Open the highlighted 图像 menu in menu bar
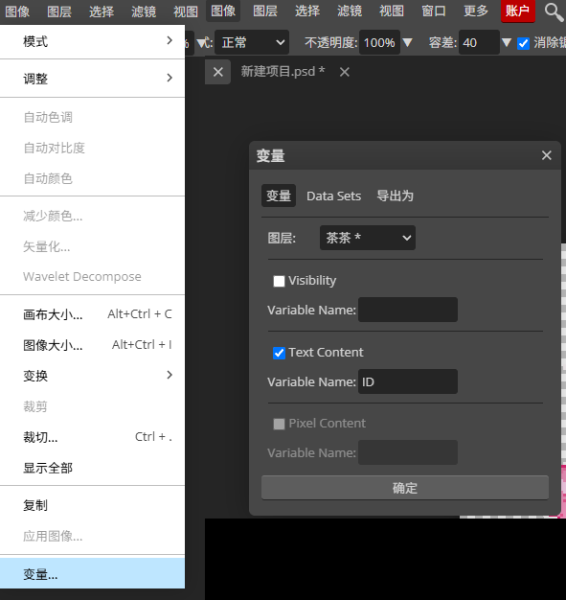The image size is (566, 600). (223, 11)
